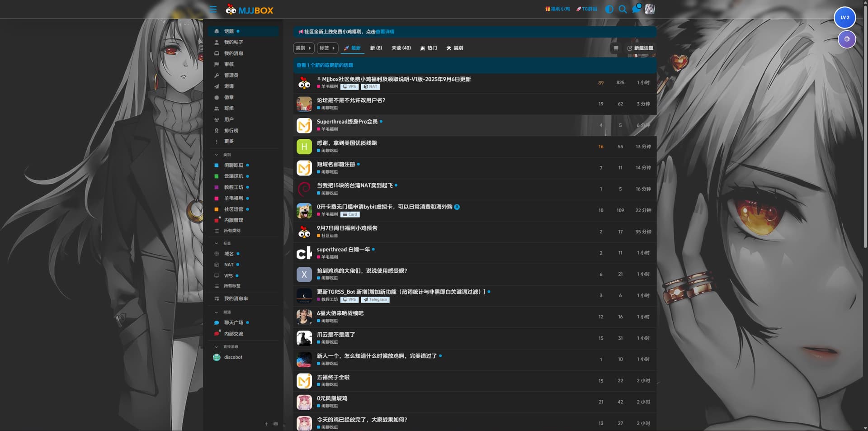Toggle the hamburger sidebar menu icon

pyautogui.click(x=213, y=9)
